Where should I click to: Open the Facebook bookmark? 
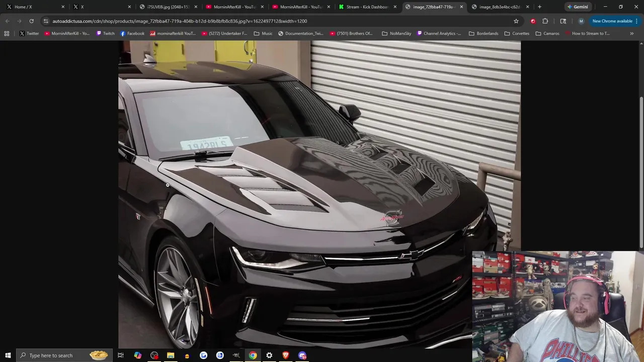132,34
